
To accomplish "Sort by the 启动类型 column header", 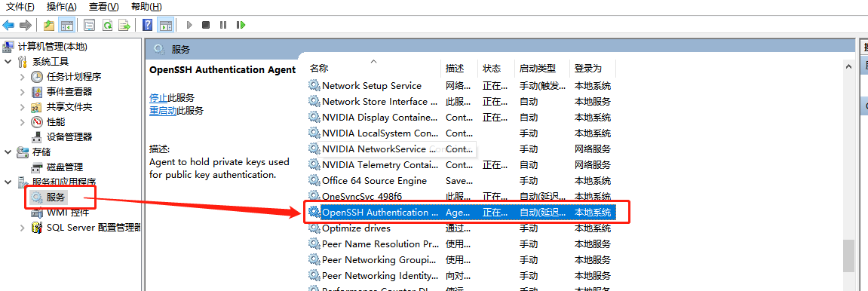I will coord(542,69).
